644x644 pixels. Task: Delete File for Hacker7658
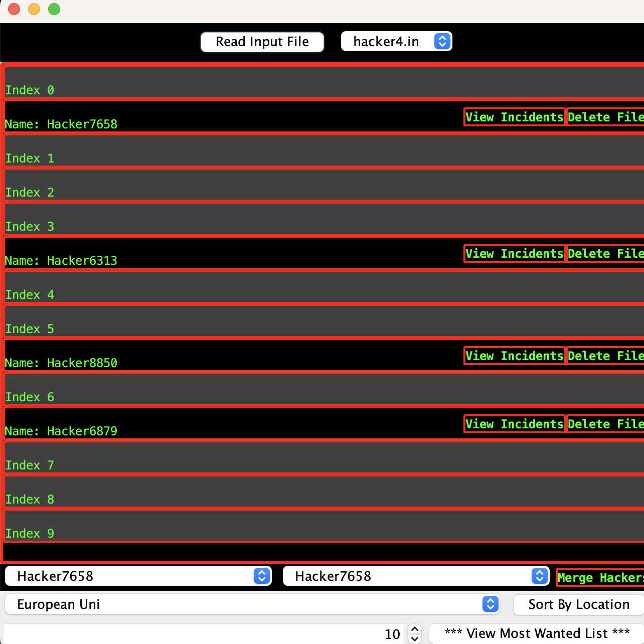click(x=605, y=117)
